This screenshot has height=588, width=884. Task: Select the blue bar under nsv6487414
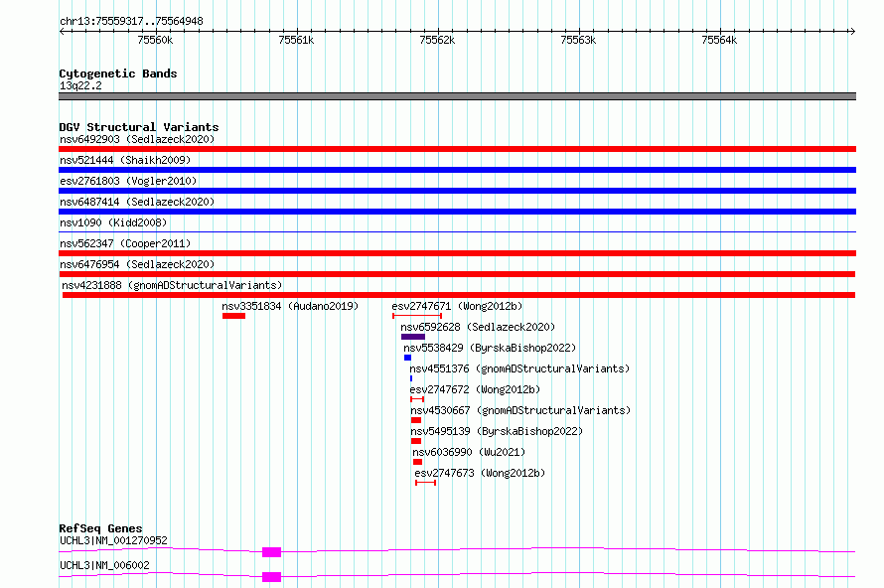pyautogui.click(x=457, y=212)
